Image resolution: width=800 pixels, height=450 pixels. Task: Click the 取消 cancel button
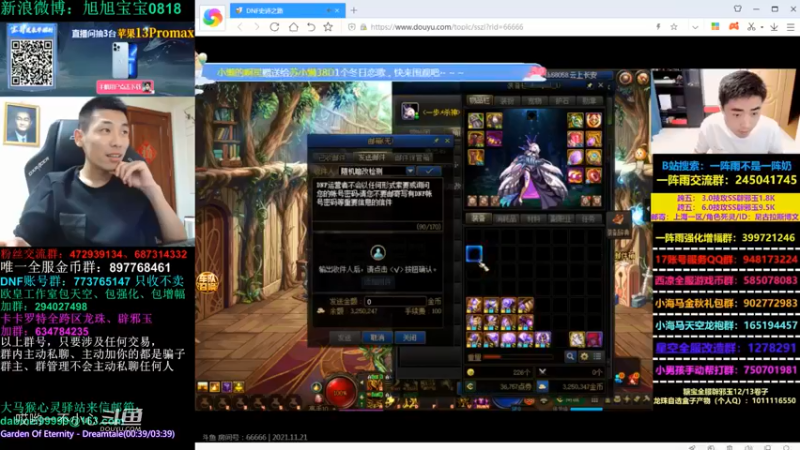pos(377,337)
